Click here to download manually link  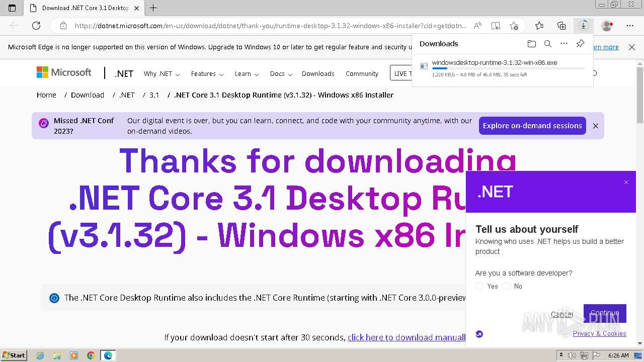coord(407,337)
